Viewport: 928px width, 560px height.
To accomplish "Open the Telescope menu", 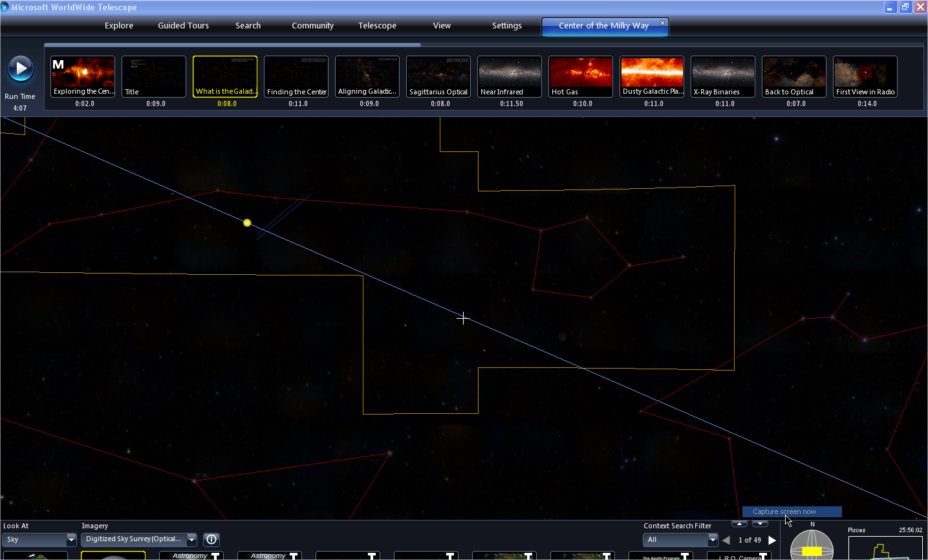I will coord(378,26).
